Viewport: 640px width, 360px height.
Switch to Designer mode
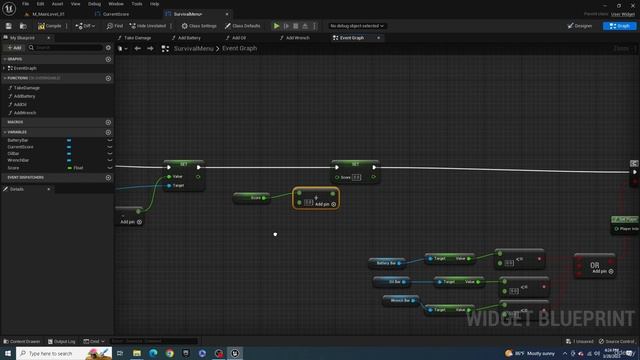click(x=580, y=26)
